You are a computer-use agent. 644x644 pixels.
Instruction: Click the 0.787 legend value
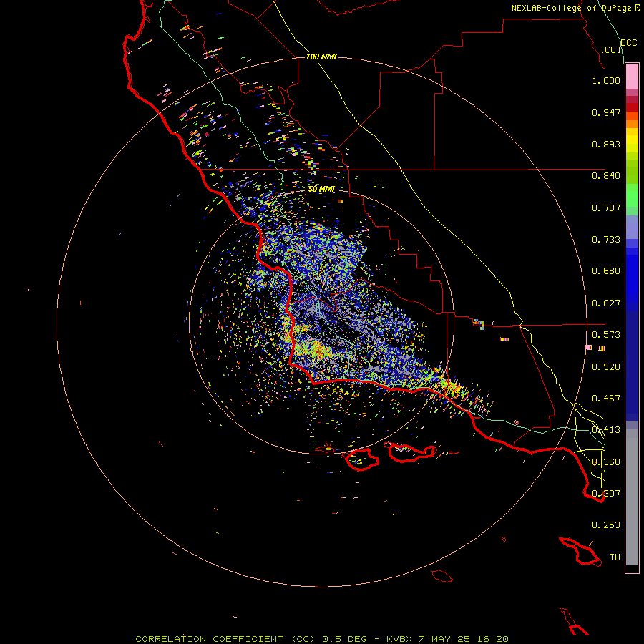coord(606,208)
